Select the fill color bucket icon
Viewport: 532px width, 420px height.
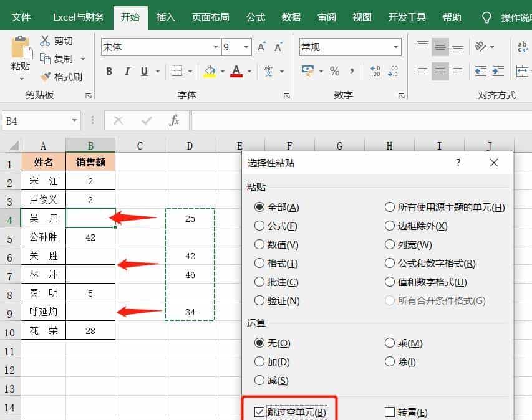(x=210, y=71)
